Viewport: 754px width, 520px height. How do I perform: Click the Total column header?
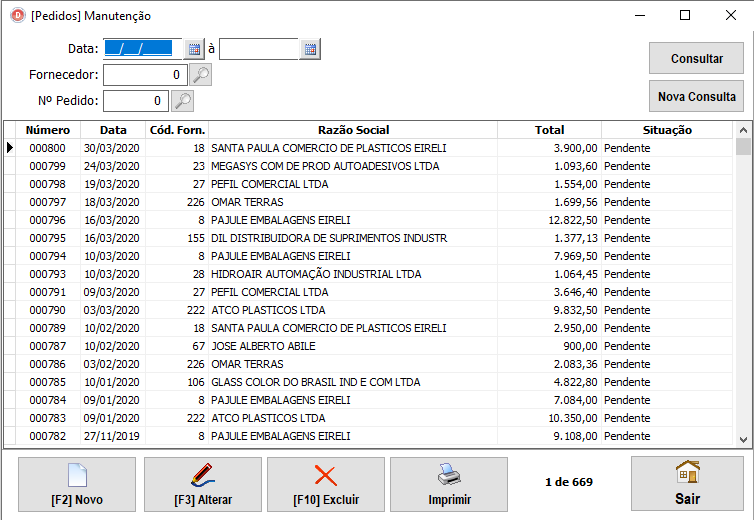(549, 130)
